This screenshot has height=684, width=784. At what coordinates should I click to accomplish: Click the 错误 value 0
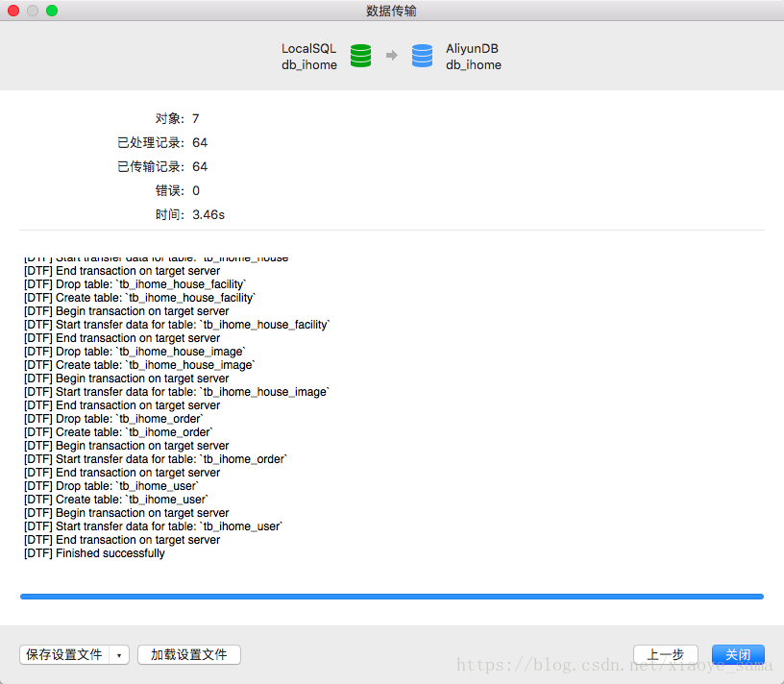click(196, 190)
